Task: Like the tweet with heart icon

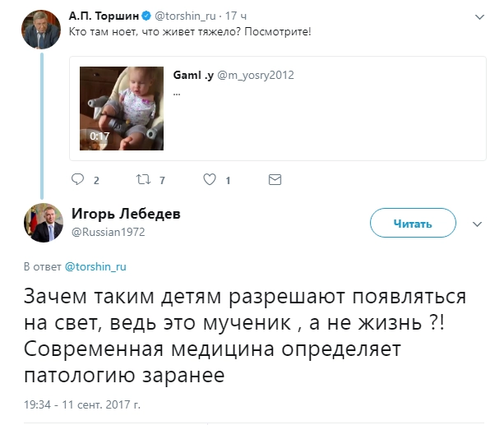Action: (210, 179)
